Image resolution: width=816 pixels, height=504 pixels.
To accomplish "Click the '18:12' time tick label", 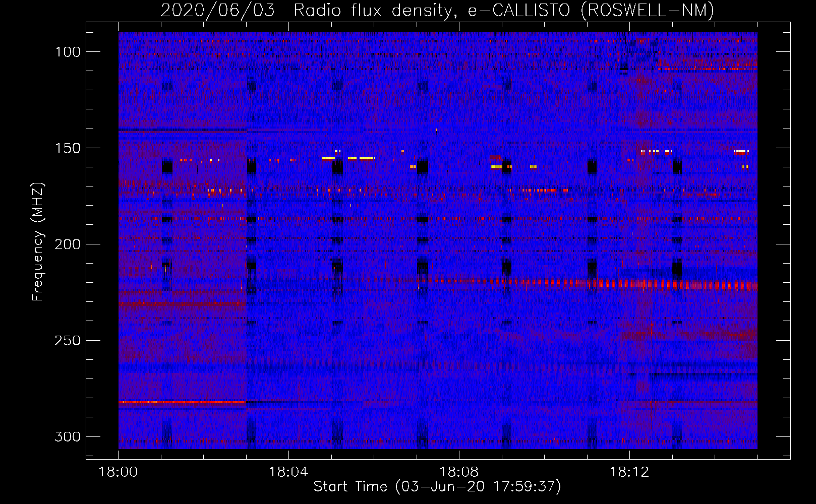I will pos(629,472).
